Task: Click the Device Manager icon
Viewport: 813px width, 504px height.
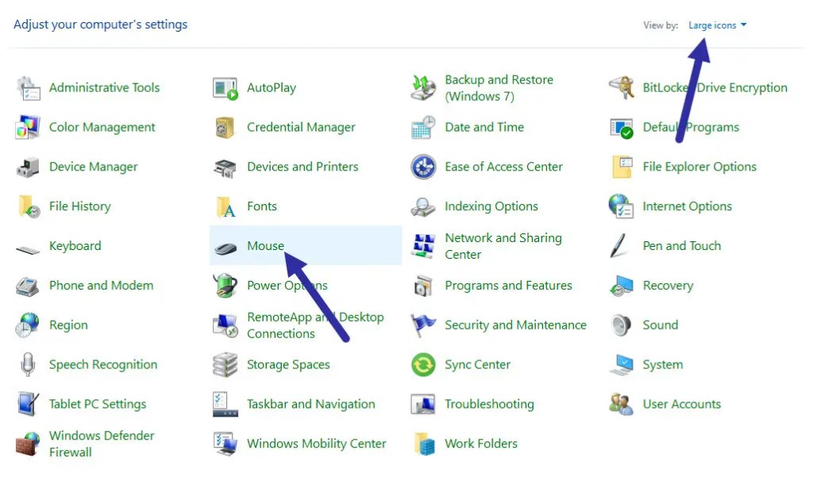Action: pos(28,167)
